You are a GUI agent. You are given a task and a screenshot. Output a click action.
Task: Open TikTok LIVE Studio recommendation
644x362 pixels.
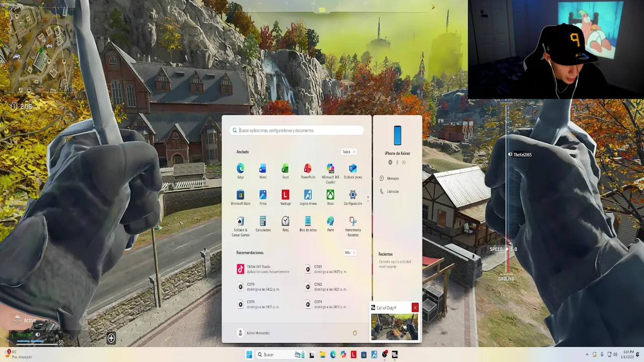tap(263, 269)
